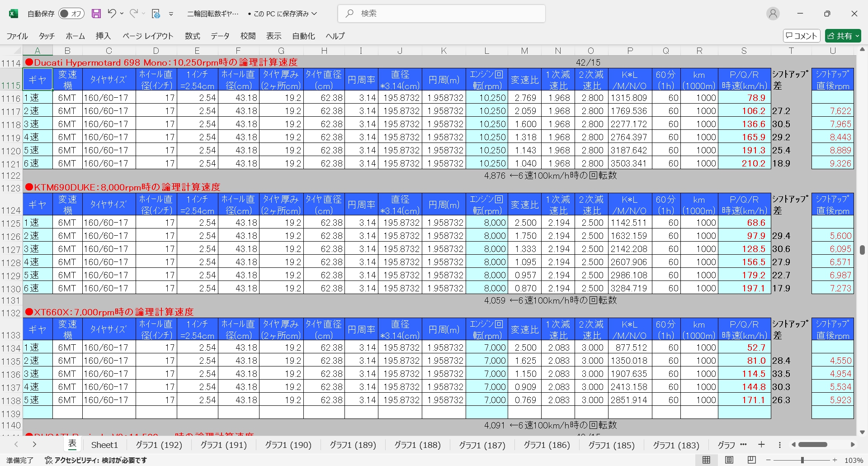Click the vertical scrollbar down arrow

tap(862, 432)
